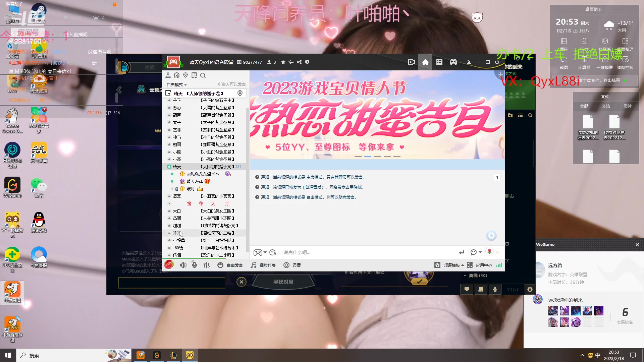This screenshot has height=362, width=644.
Task: Join the 洋洋 君临天下 channel
Action: click(204, 233)
